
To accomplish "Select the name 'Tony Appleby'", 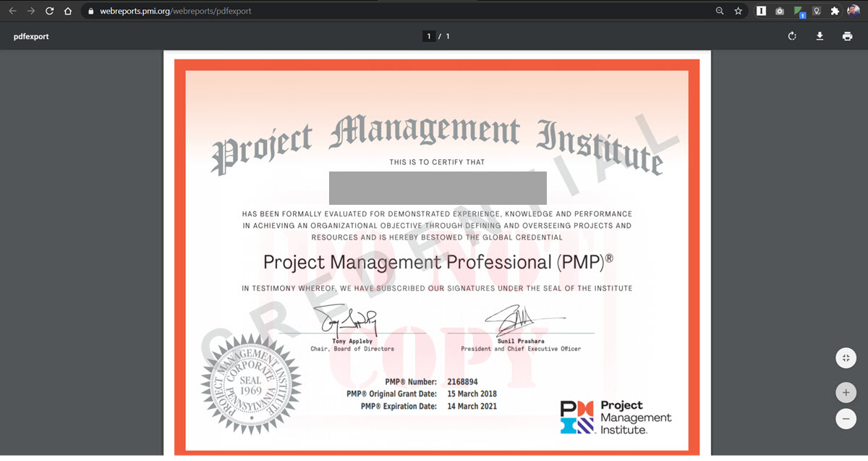I will pyautogui.click(x=352, y=341).
